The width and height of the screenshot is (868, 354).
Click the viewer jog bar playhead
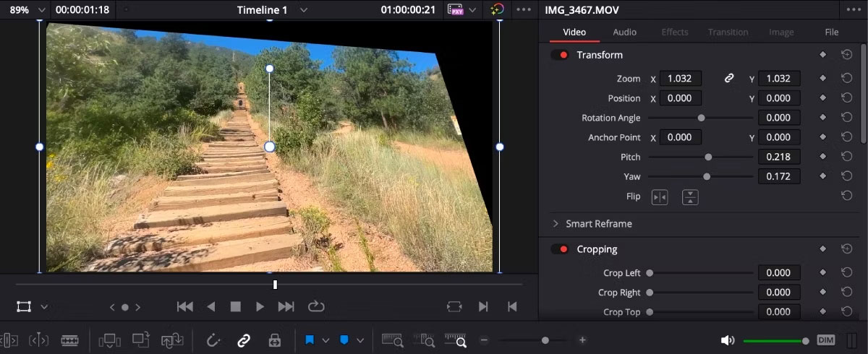275,285
